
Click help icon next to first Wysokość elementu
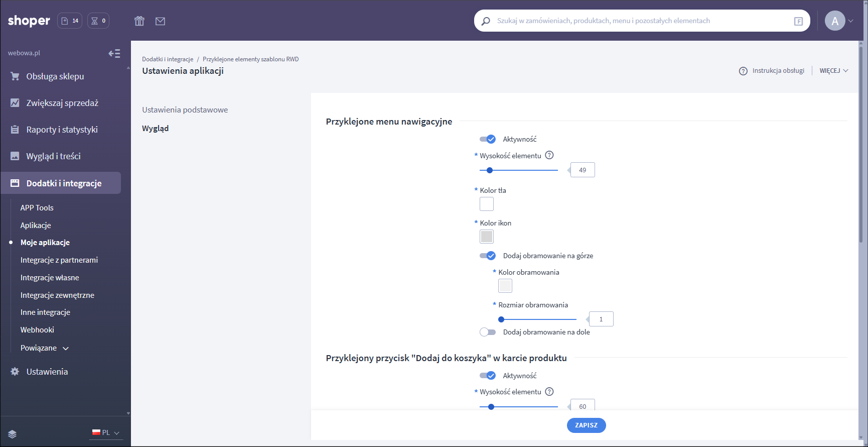(549, 155)
